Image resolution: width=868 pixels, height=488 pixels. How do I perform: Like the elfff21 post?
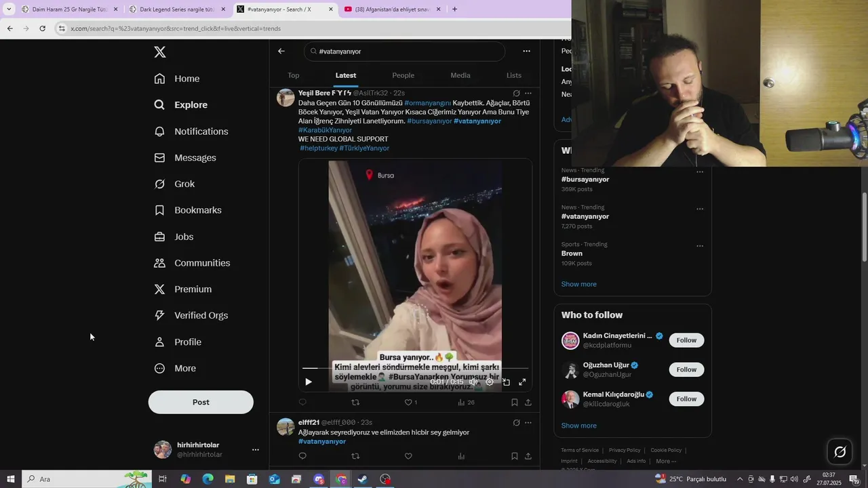[x=408, y=456]
